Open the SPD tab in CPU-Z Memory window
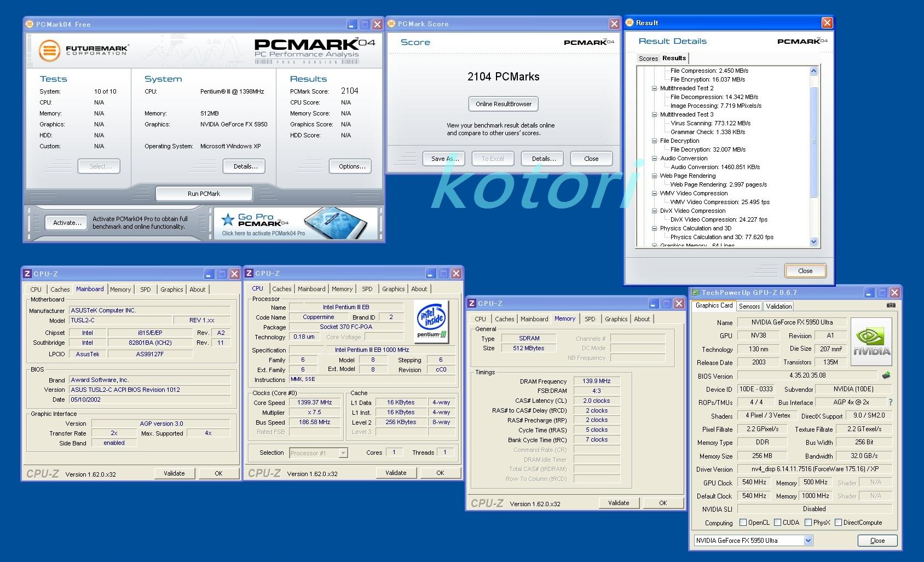 click(590, 319)
